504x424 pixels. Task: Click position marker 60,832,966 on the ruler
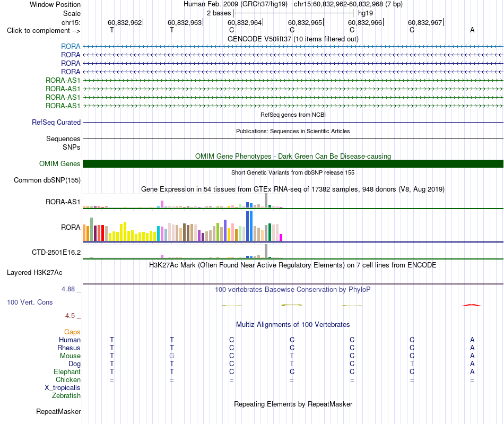(366, 22)
